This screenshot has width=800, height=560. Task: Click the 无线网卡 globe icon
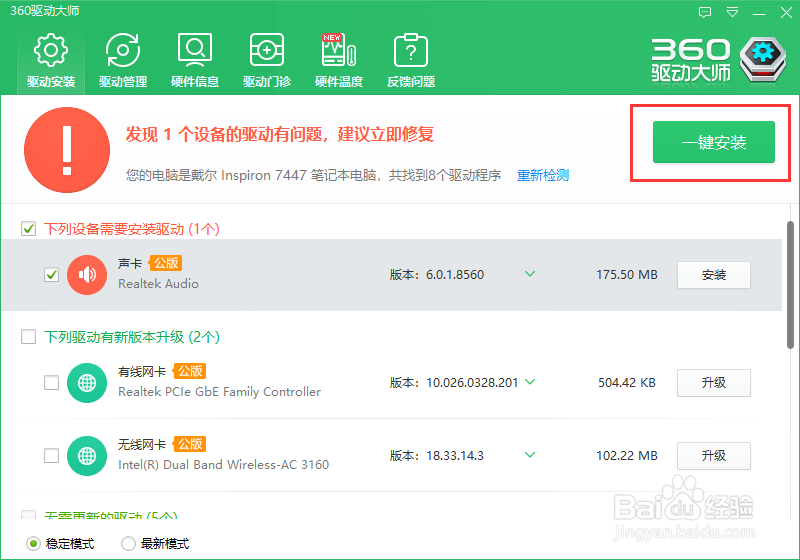pos(87,455)
